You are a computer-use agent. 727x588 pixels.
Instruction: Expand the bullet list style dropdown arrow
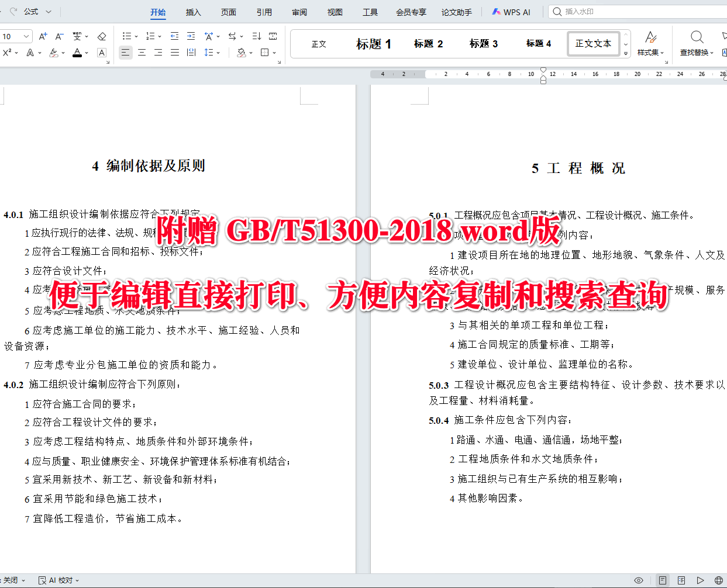pyautogui.click(x=136, y=37)
